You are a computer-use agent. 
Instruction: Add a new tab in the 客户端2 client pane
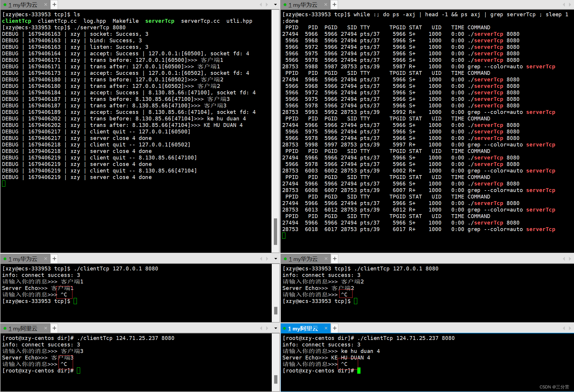point(335,259)
